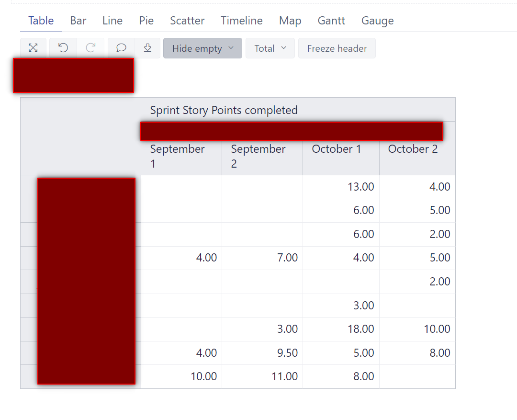The height and width of the screenshot is (420, 517).
Task: Open the Map tab
Action: [x=290, y=21]
